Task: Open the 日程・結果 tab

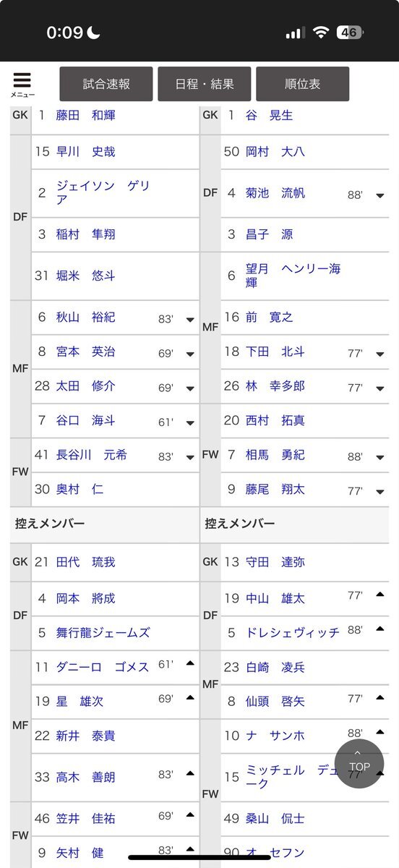Action: coord(205,84)
